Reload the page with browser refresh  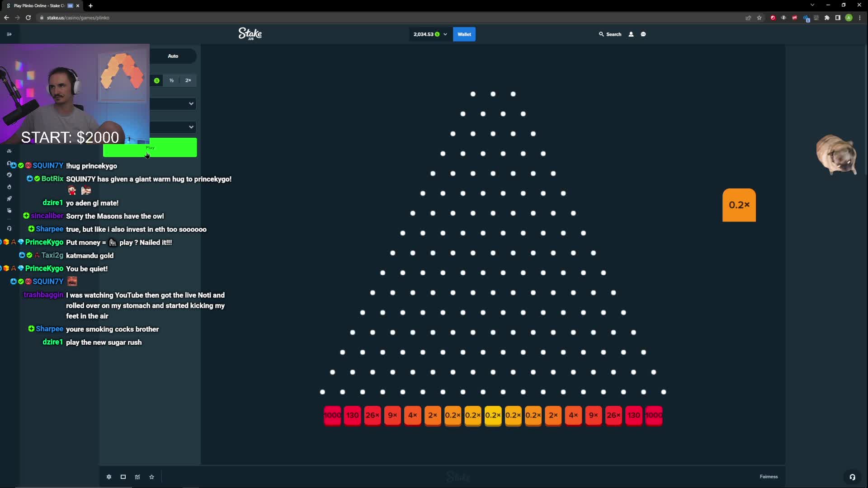pos(28,18)
